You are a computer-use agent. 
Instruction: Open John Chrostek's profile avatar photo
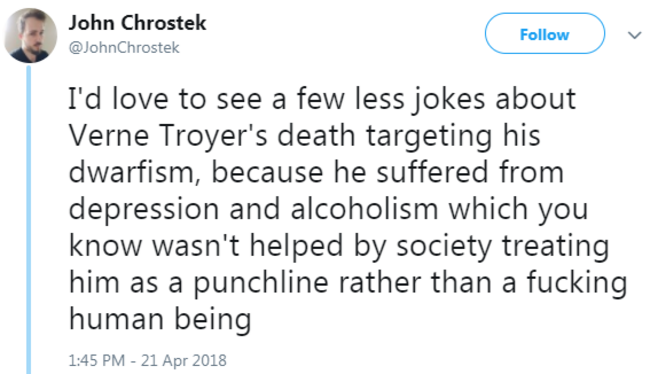[x=30, y=35]
